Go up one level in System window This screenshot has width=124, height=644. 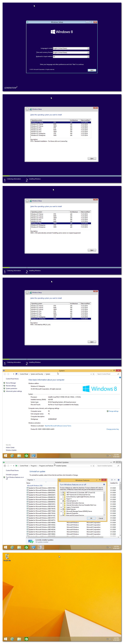pos(14,374)
